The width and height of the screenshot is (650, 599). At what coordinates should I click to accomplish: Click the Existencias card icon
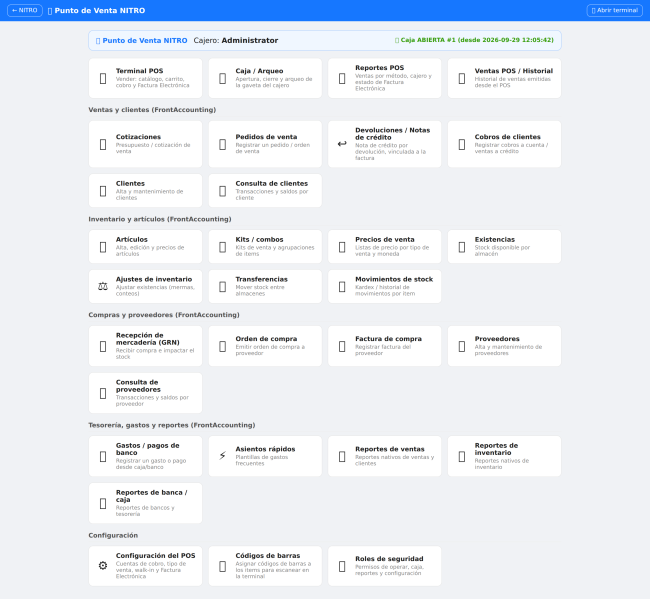click(462, 247)
